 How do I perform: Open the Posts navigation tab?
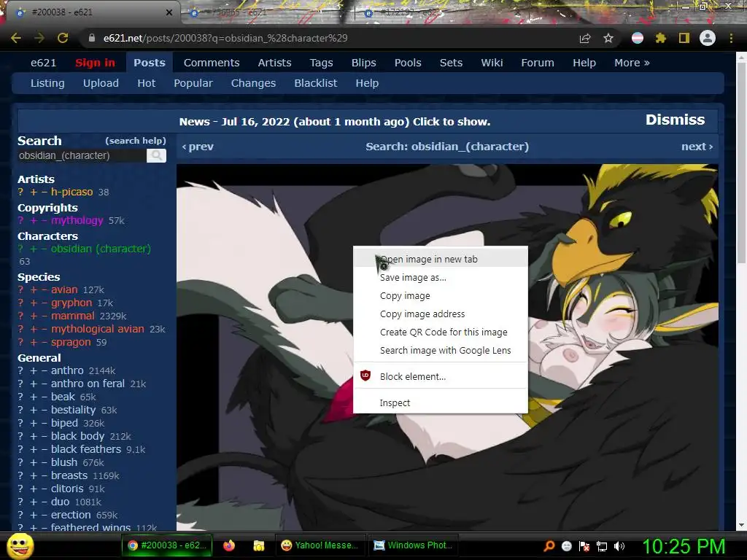(x=149, y=63)
